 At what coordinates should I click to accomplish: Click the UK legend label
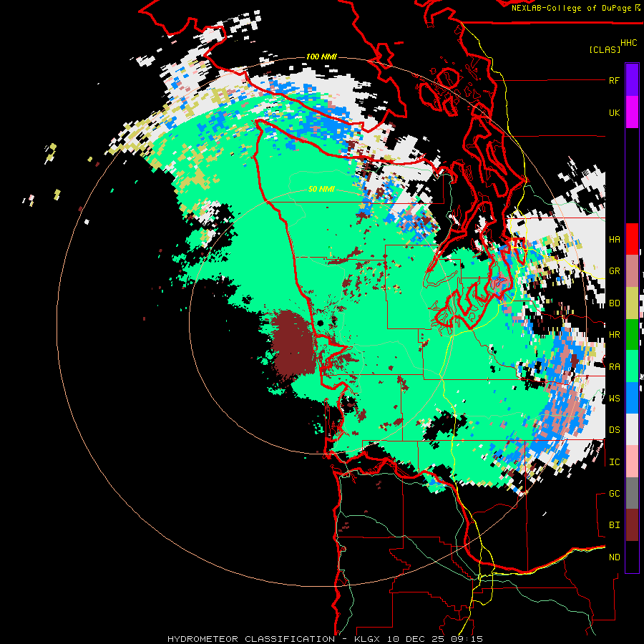click(x=614, y=112)
